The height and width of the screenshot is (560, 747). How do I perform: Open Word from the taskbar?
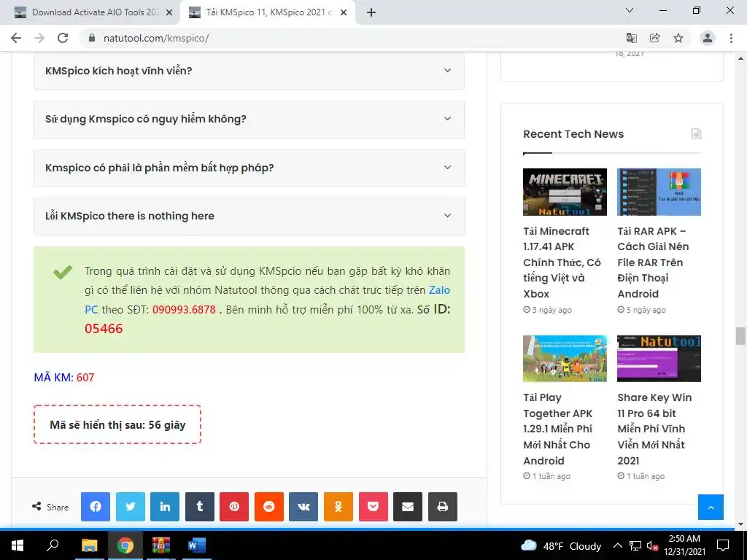pos(196,545)
